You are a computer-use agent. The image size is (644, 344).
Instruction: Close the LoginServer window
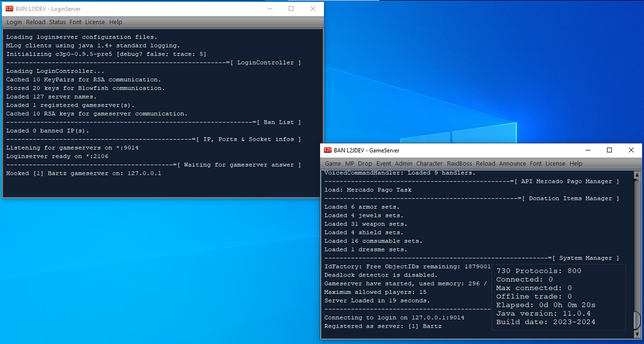click(x=313, y=9)
